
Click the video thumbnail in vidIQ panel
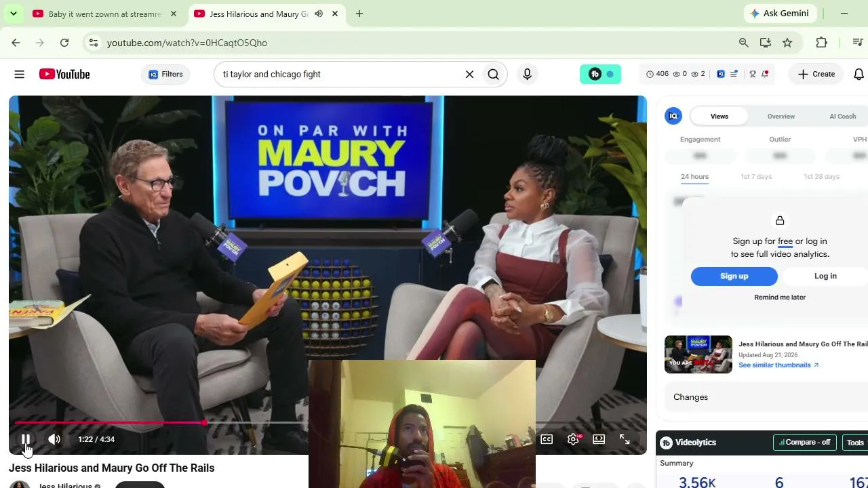point(698,354)
